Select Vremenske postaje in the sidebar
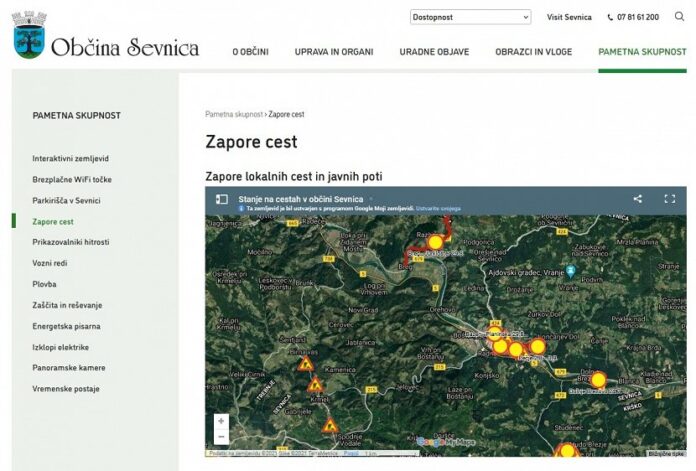 (x=66, y=389)
